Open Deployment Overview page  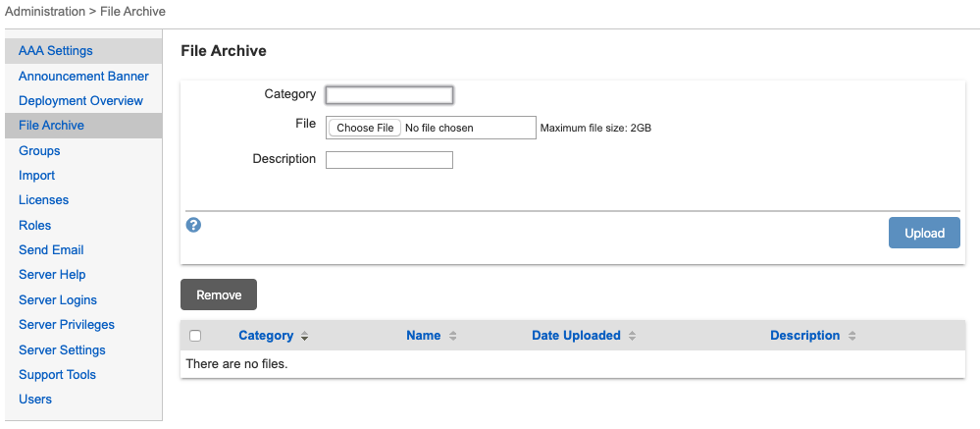click(80, 100)
